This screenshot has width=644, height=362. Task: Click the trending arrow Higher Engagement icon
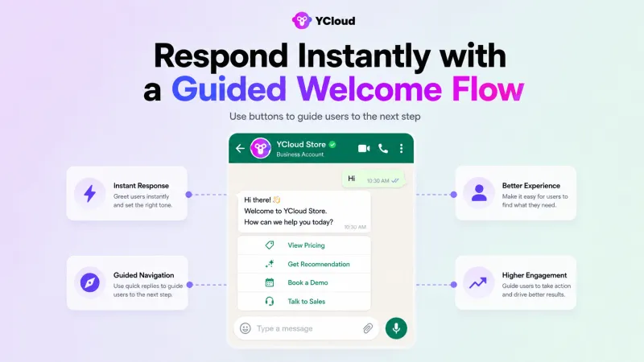click(478, 282)
